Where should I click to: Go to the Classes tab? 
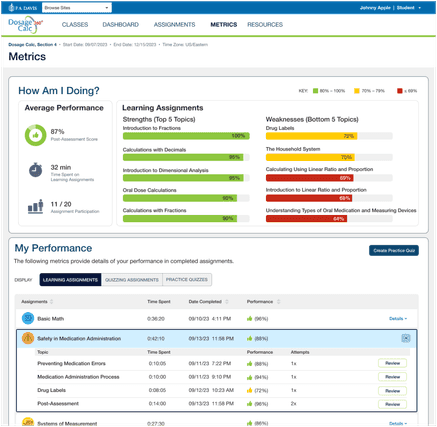75,25
